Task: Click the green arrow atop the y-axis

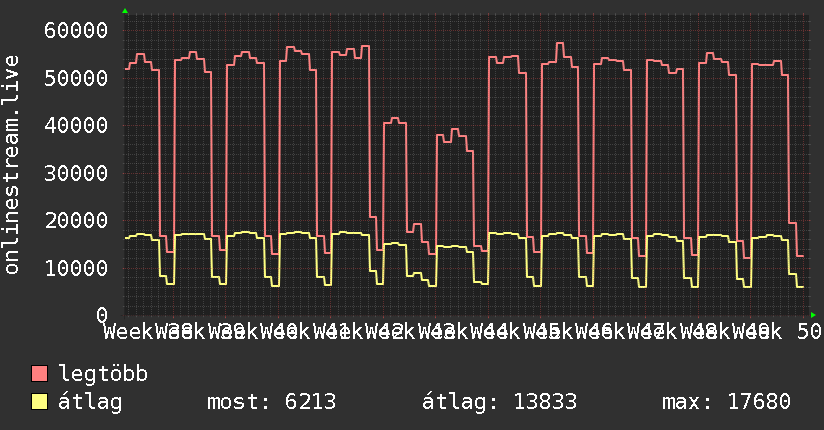Action: point(125,11)
